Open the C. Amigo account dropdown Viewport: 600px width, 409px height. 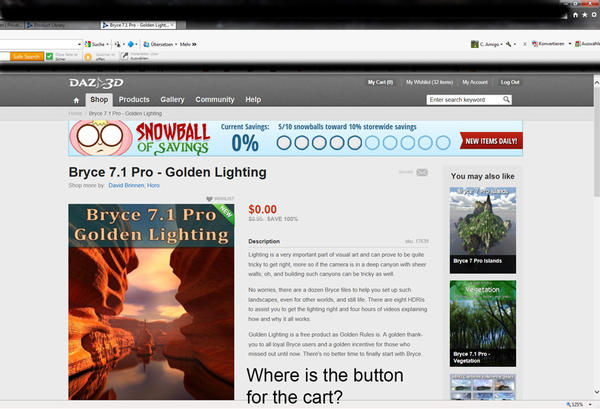(501, 44)
